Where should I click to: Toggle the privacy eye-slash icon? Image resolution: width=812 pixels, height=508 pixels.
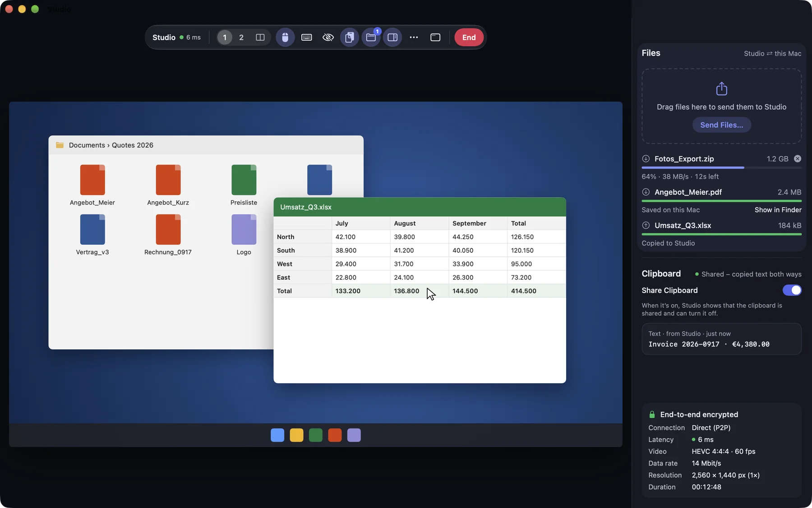pos(328,37)
